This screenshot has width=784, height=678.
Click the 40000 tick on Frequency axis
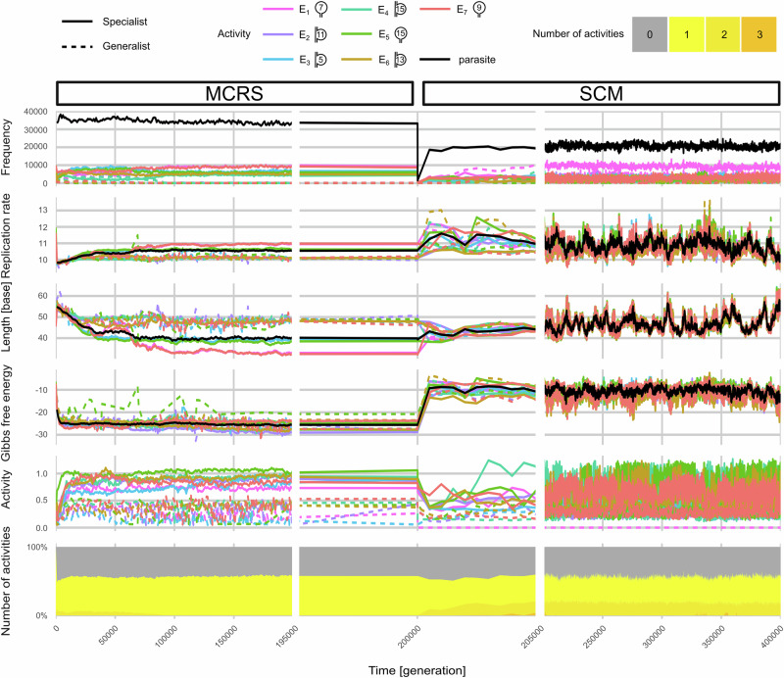click(x=35, y=112)
